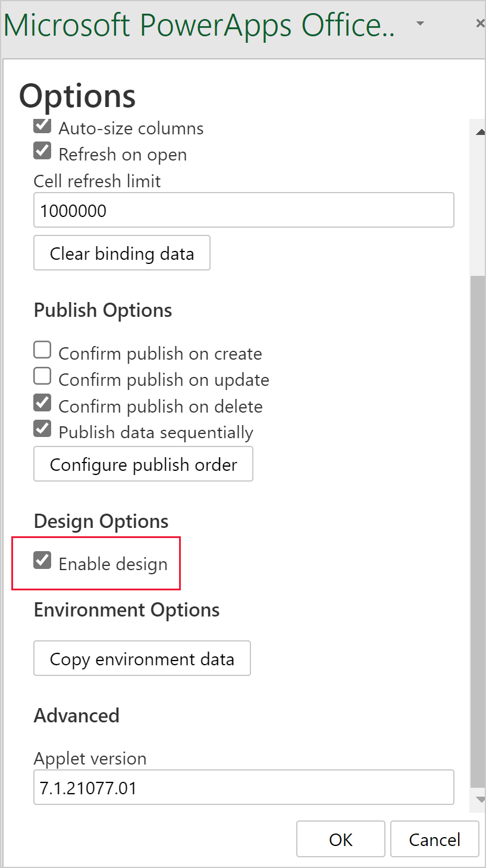Dismiss the dialog with Cancel
Viewport: 486px width, 868px height.
click(x=434, y=839)
